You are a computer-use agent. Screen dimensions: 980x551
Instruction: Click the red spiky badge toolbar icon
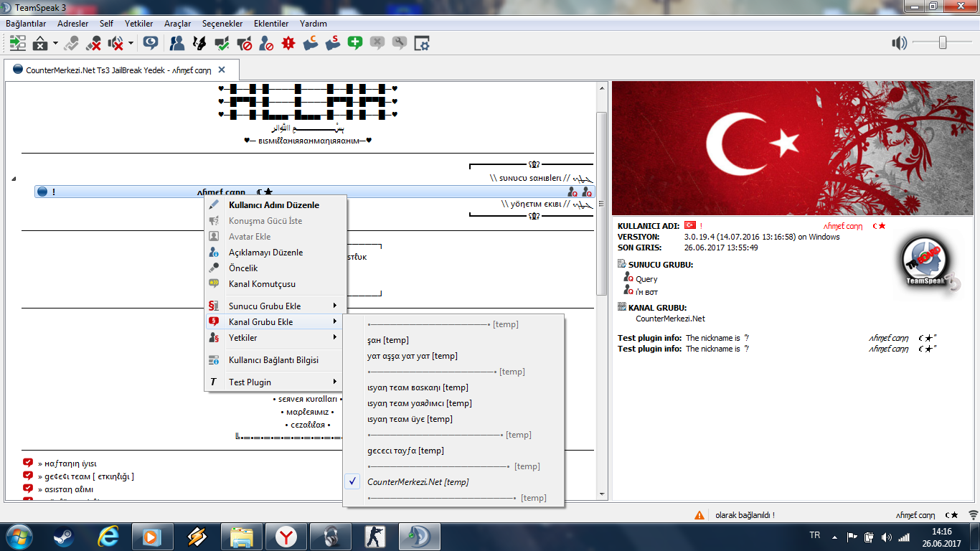click(288, 43)
